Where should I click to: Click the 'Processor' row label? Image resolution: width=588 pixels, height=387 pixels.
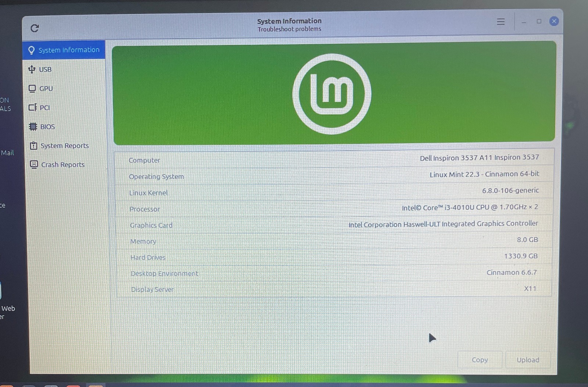pyautogui.click(x=144, y=209)
